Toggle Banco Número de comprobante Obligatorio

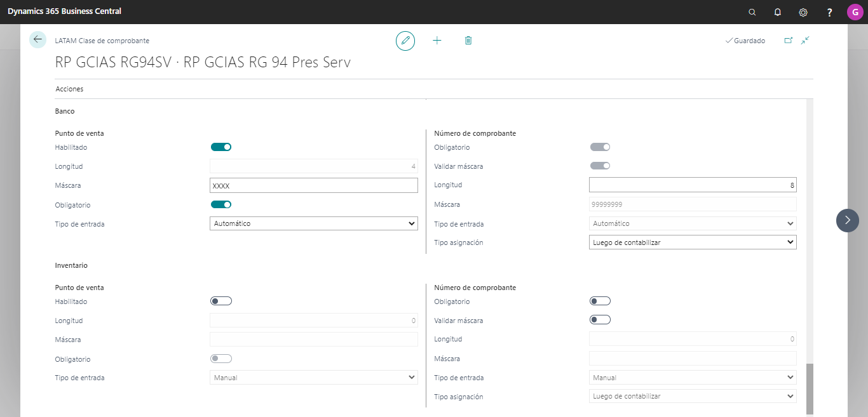[x=600, y=147]
